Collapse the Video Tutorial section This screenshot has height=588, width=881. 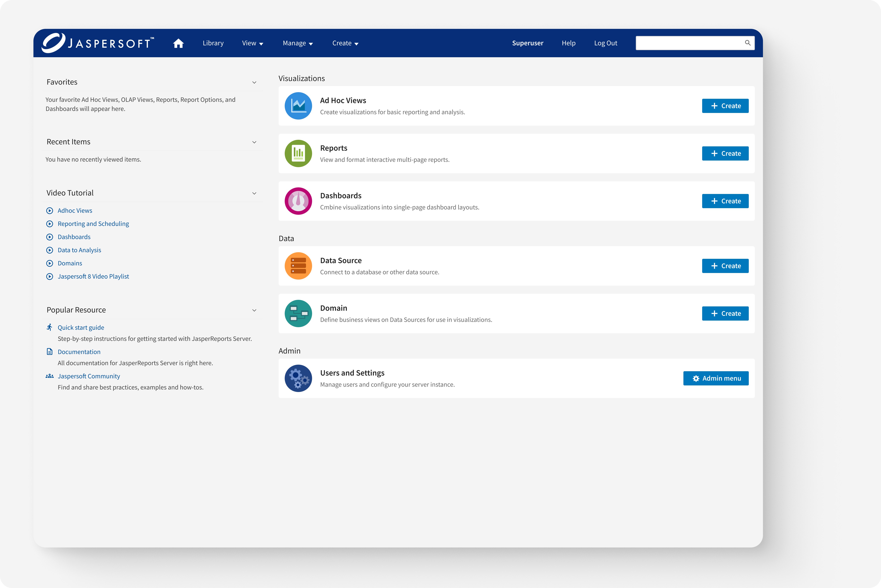254,193
